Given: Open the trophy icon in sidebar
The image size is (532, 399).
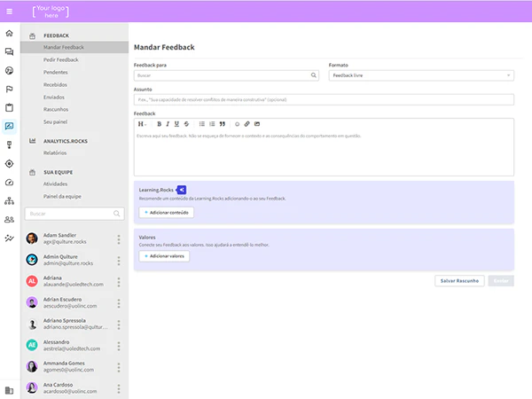Looking at the screenshot, I should [9, 145].
